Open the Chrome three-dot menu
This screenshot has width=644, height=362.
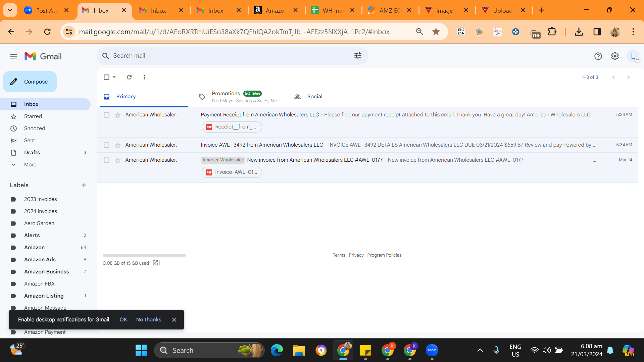click(633, 32)
